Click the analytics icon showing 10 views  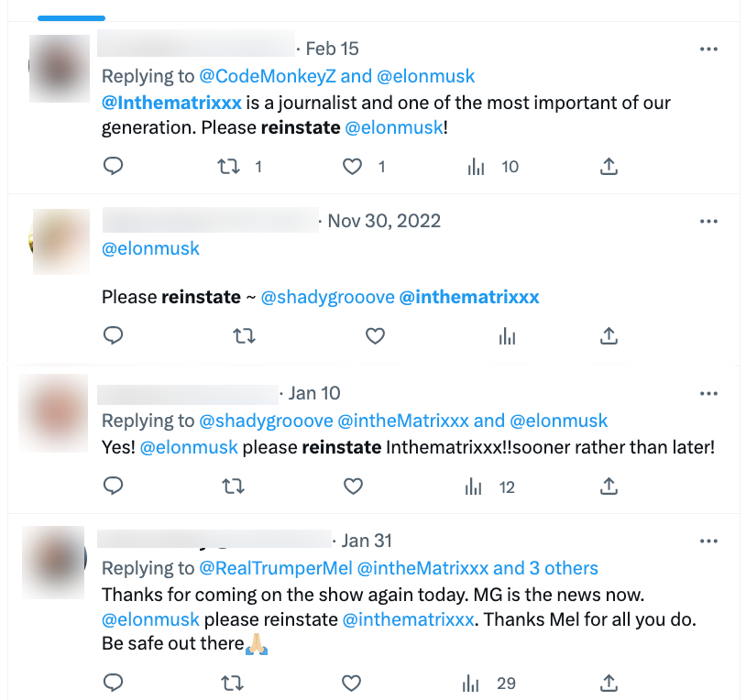(475, 166)
